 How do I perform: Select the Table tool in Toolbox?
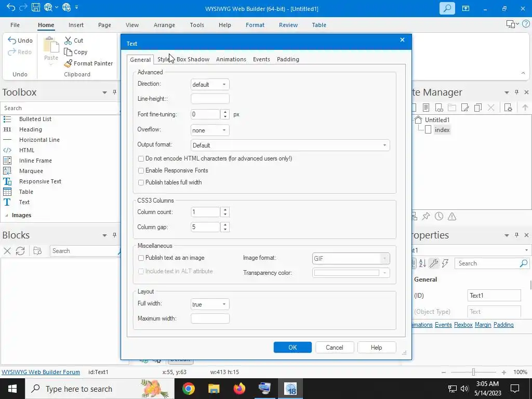pos(26,192)
